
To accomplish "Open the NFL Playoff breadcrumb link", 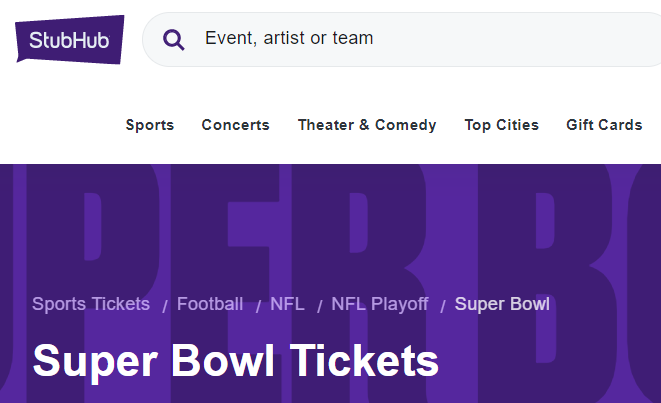I will click(x=380, y=304).
